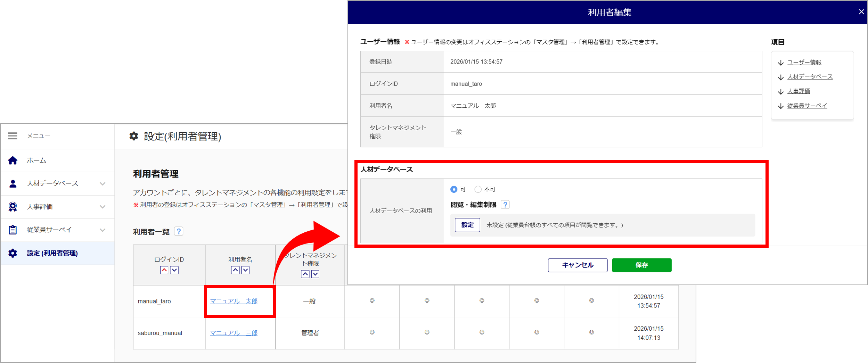
Task: Expand the 人事評価 sidebar menu
Action: [103, 207]
